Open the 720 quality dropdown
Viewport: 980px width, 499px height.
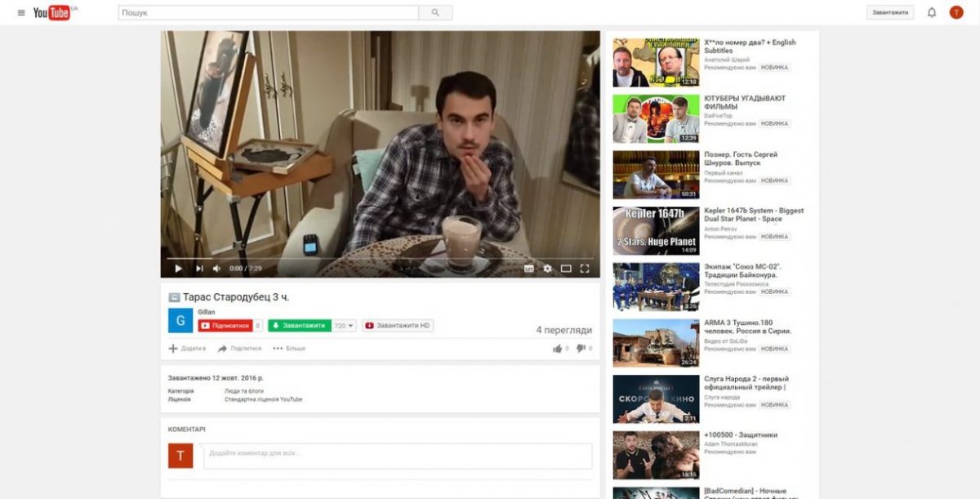(345, 325)
